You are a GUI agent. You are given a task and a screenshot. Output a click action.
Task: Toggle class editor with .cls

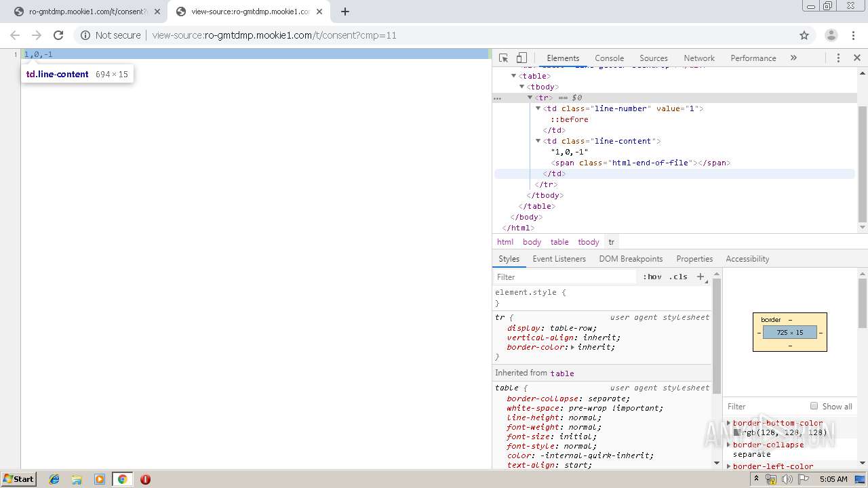coord(678,277)
